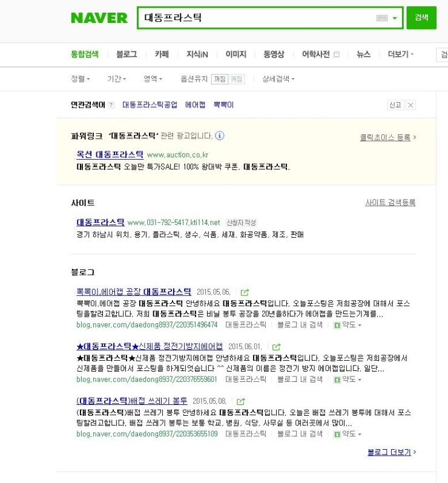Open the 영역 area dropdown
This screenshot has width=448, height=483.
point(153,79)
